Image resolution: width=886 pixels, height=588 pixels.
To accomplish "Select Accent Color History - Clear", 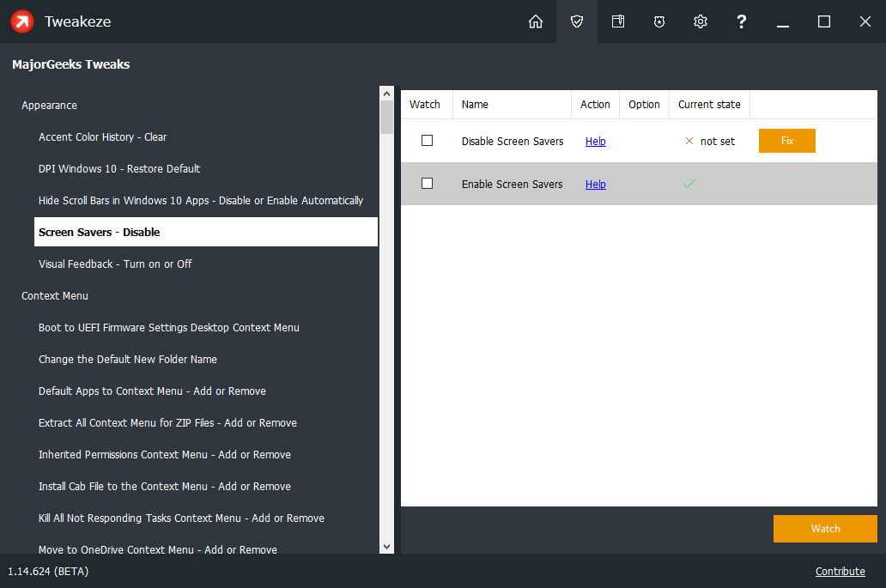I will click(103, 137).
